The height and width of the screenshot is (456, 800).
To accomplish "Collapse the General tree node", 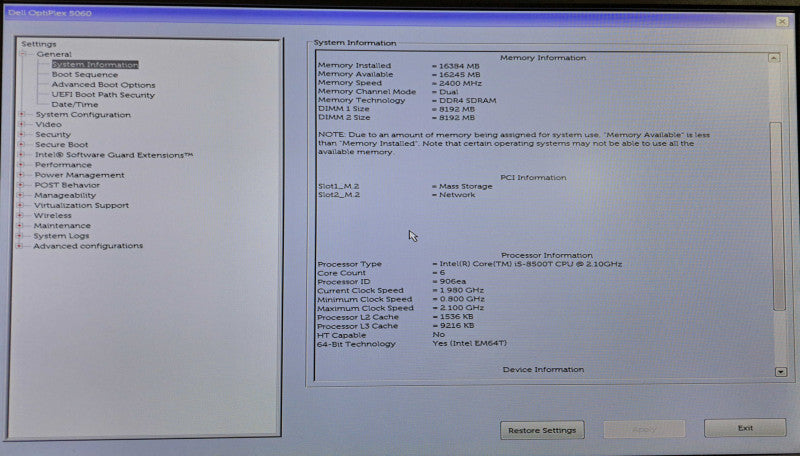I will pos(22,54).
